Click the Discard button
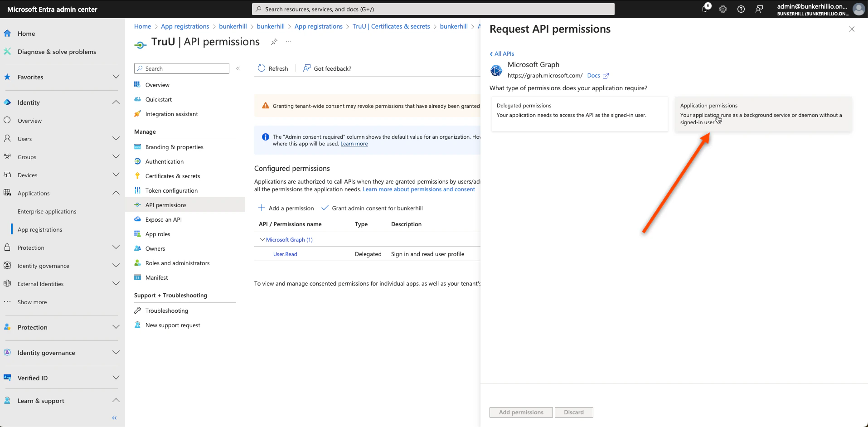The width and height of the screenshot is (868, 427). tap(574, 412)
